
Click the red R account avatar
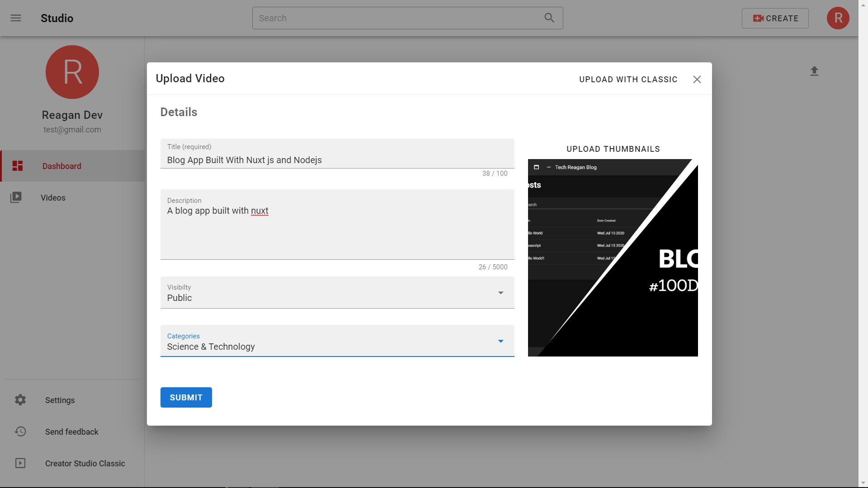point(838,18)
